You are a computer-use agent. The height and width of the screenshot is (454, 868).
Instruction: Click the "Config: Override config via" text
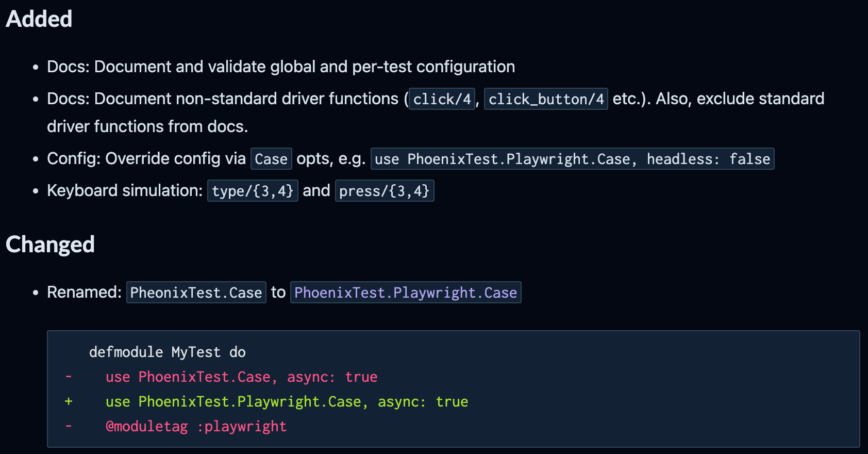point(146,159)
